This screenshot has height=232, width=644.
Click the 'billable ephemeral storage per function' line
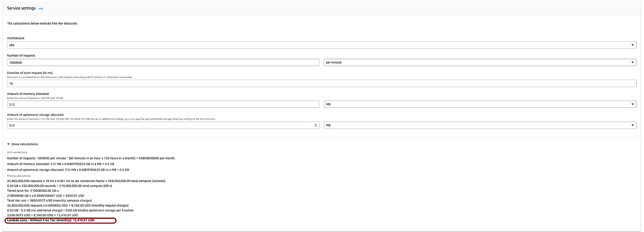(x=70, y=210)
